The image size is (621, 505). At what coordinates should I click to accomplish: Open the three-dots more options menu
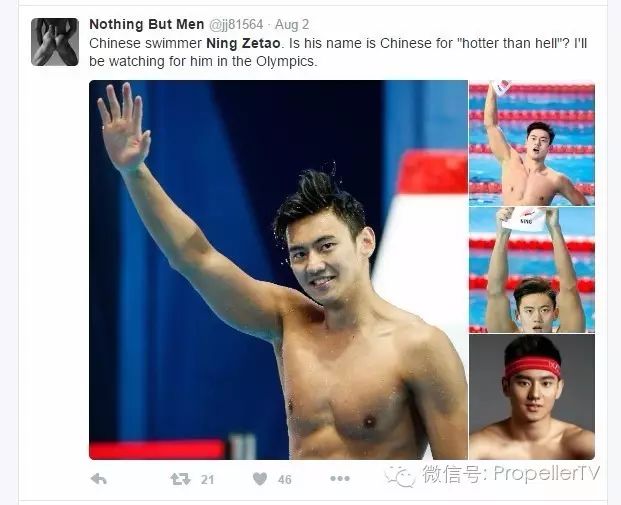point(340,478)
